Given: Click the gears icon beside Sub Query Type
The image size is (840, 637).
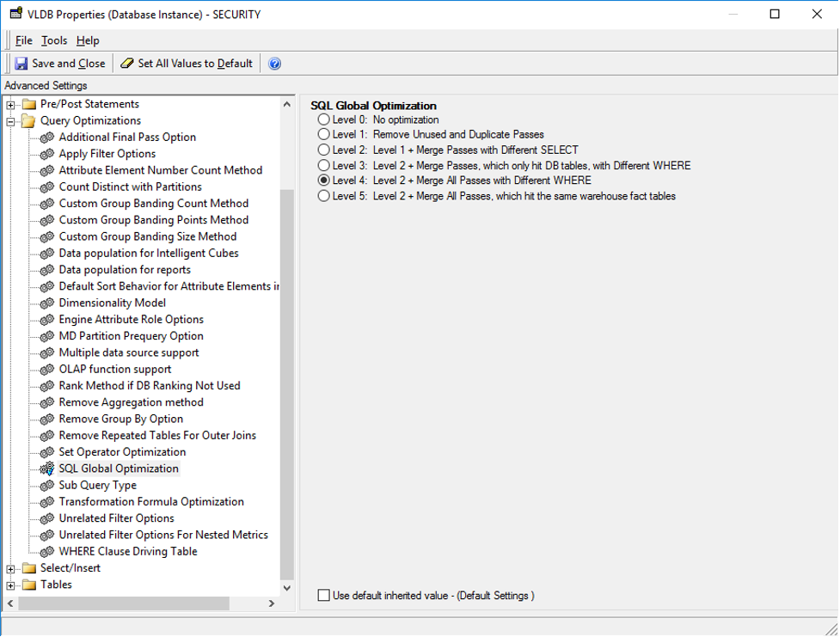Looking at the screenshot, I should coord(46,485).
